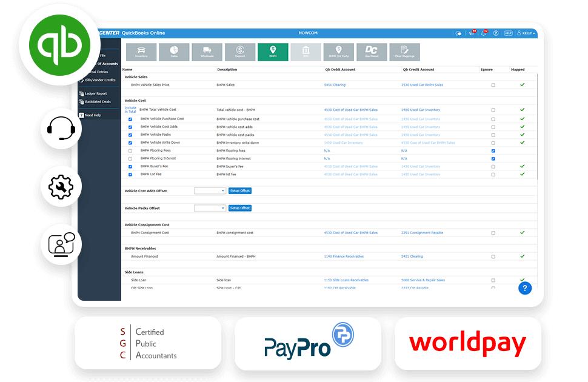Click the Clear Mappings icon
This screenshot has width=588, height=382.
(404, 52)
